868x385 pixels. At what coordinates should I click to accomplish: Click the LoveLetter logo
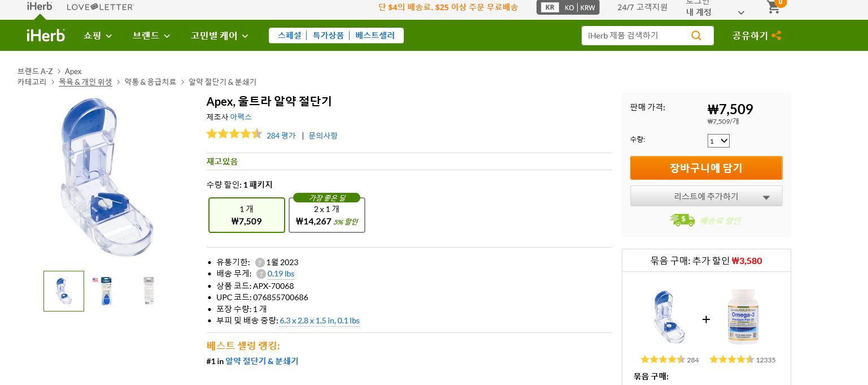tap(101, 7)
